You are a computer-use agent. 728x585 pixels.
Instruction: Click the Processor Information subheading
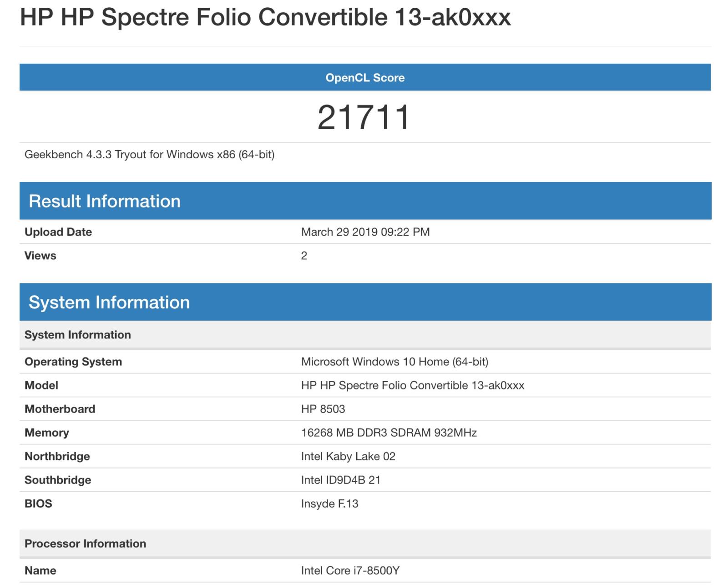point(85,544)
